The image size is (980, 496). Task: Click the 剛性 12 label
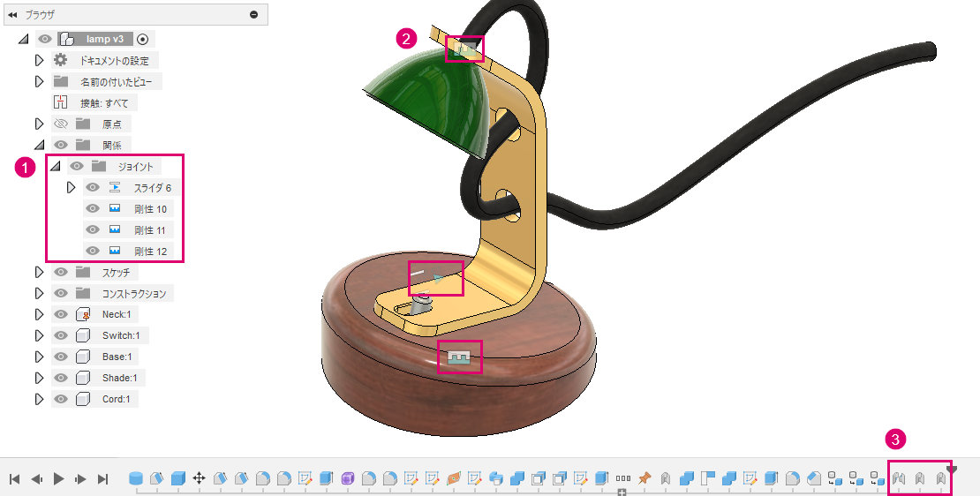151,252
